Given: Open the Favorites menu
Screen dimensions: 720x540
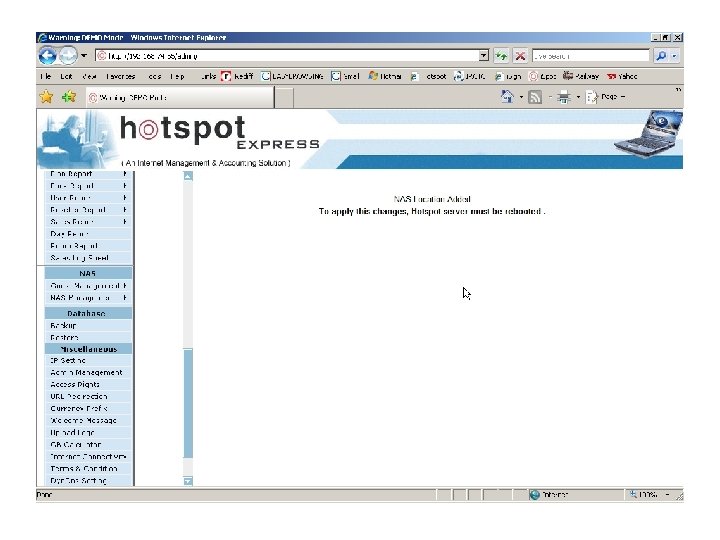Looking at the screenshot, I should [120, 76].
